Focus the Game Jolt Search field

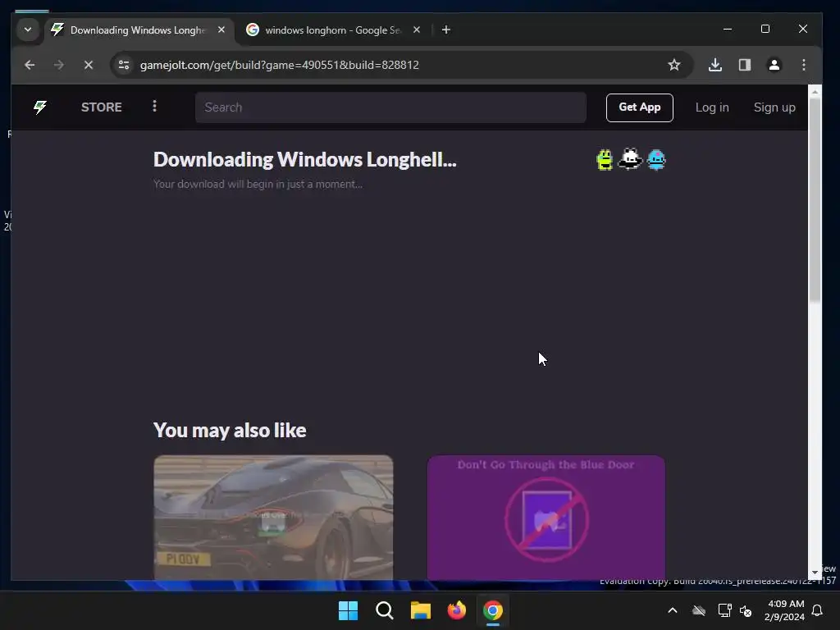(x=390, y=107)
